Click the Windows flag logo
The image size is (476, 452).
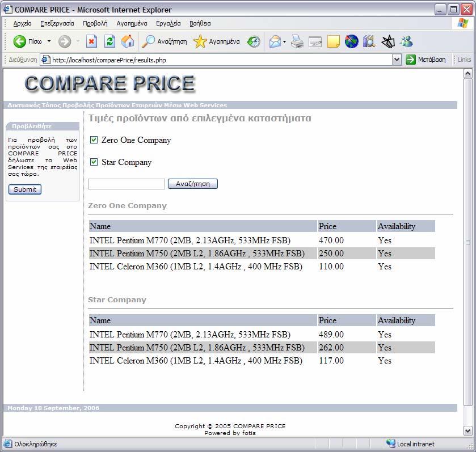point(462,23)
